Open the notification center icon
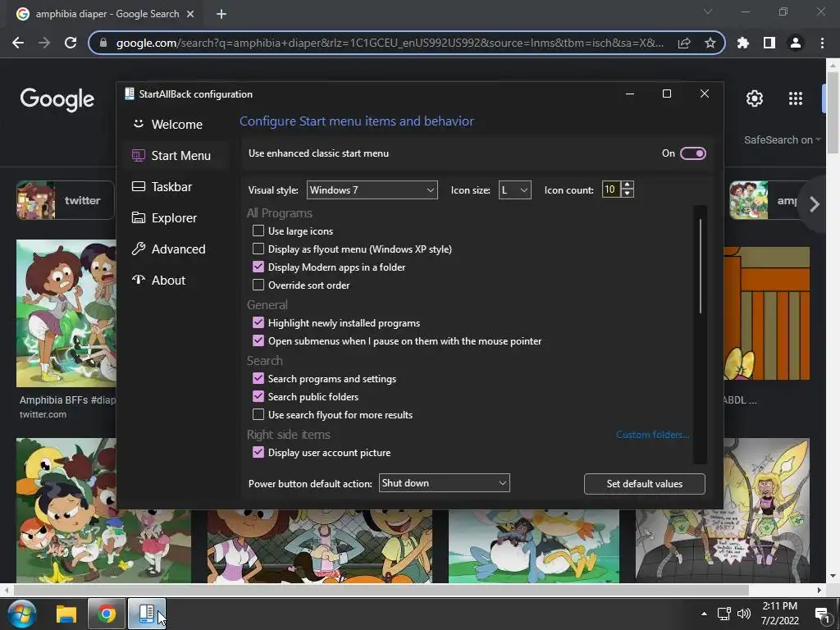The image size is (840, 630). (x=821, y=614)
